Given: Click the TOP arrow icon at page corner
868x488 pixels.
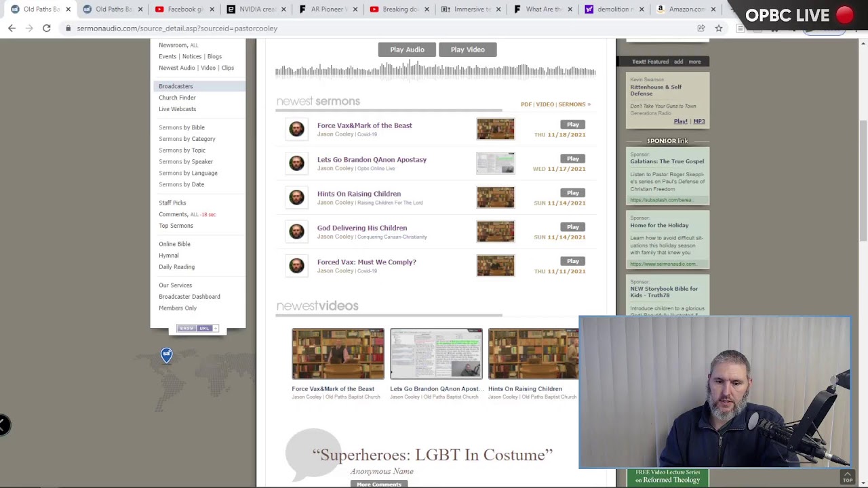Looking at the screenshot, I should [x=848, y=476].
